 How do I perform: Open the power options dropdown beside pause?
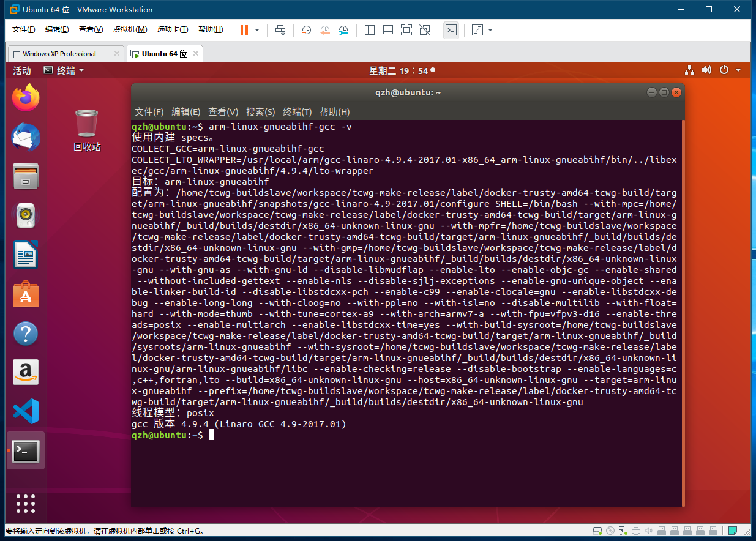257,30
